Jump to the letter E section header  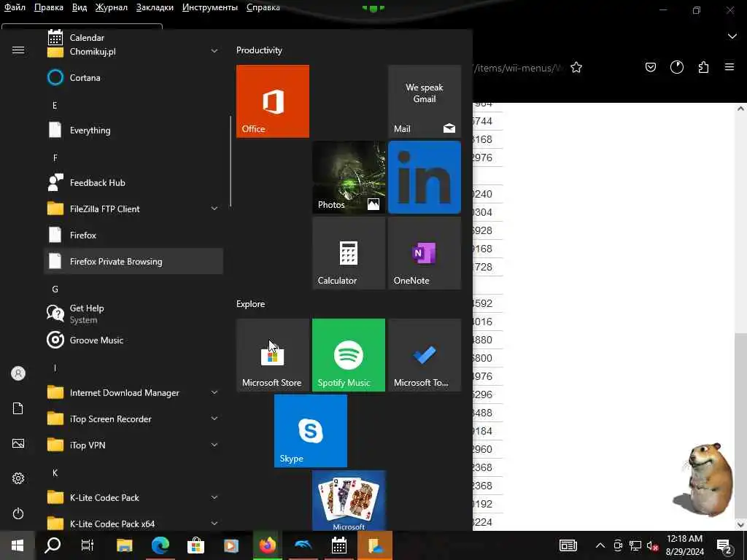point(55,105)
